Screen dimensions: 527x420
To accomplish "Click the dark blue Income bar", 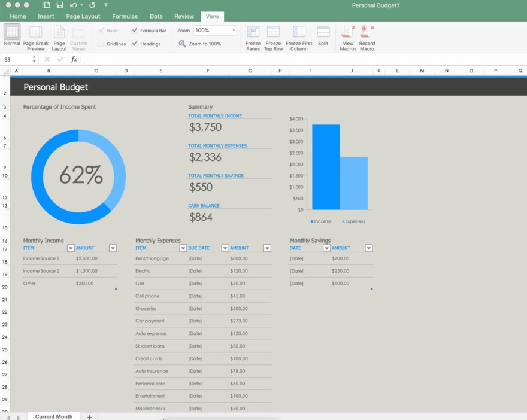I will tap(326, 167).
